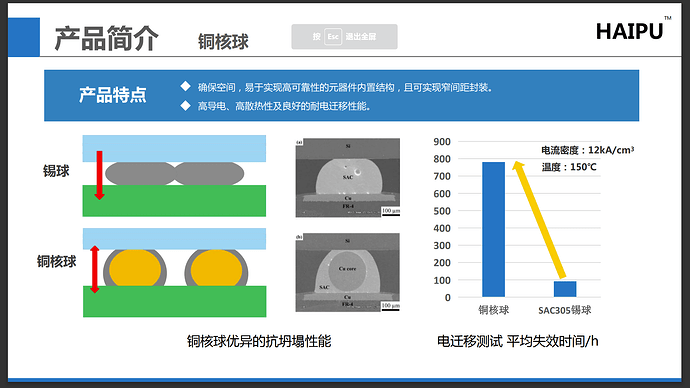Select the '铜核球' subtitle next to title

coord(223,42)
